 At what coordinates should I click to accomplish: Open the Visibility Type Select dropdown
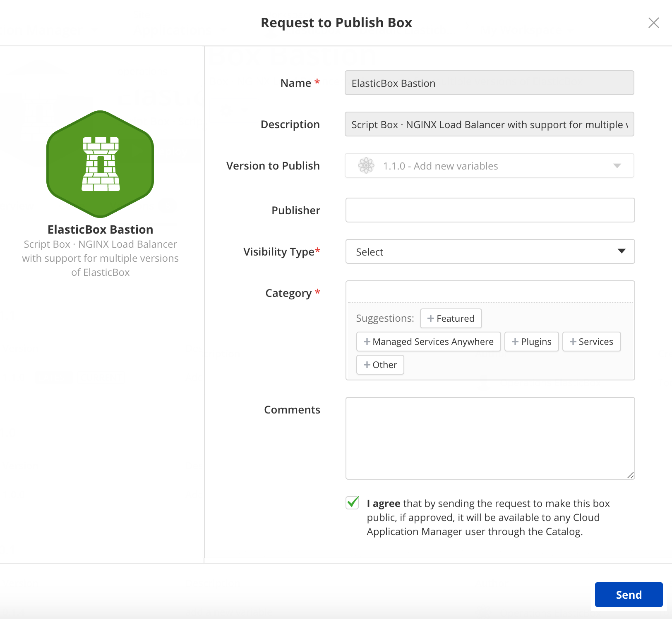(x=490, y=251)
